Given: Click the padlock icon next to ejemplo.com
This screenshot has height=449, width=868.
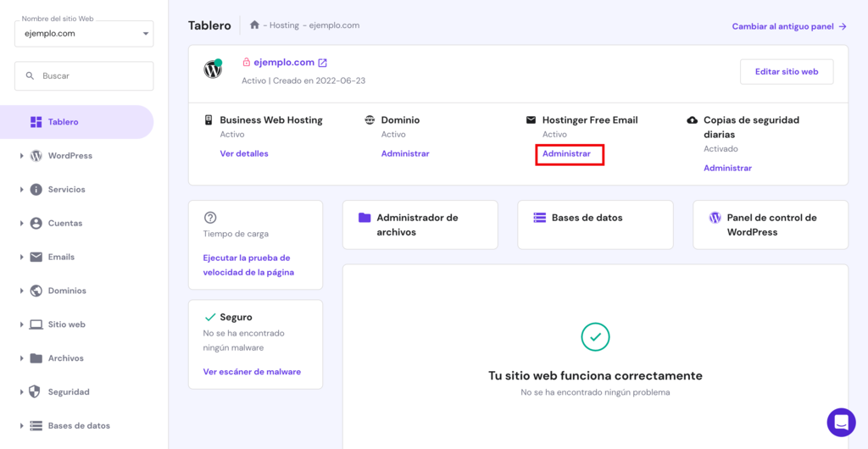Looking at the screenshot, I should click(247, 63).
